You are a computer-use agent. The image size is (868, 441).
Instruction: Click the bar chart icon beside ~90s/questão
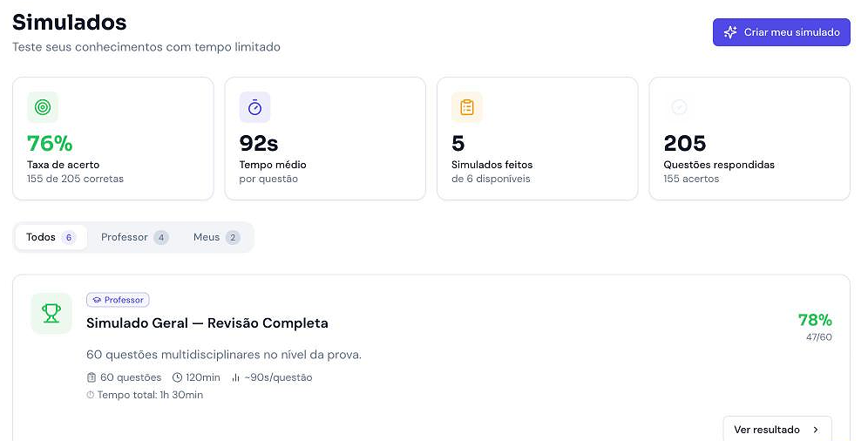[x=236, y=377]
